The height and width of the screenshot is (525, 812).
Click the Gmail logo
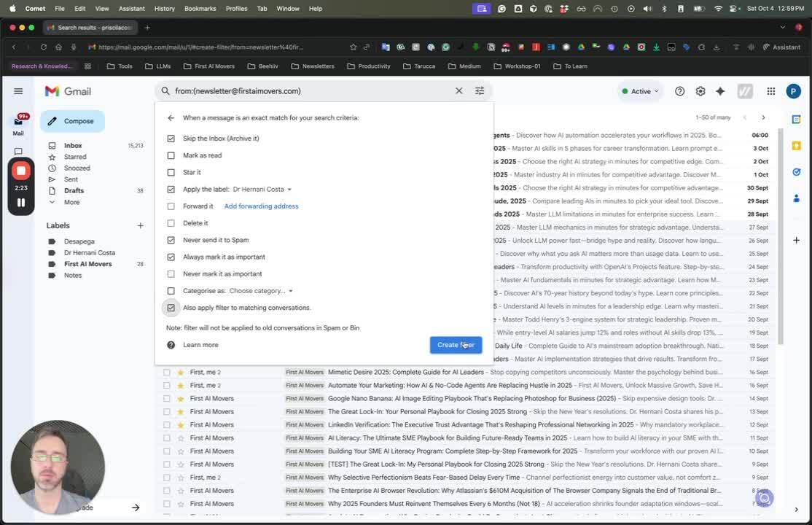pos(68,91)
